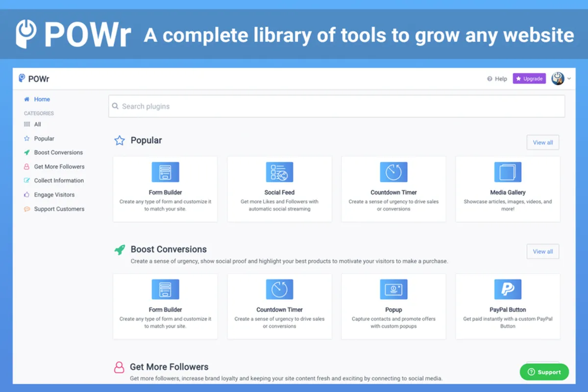The height and width of the screenshot is (392, 588).
Task: Expand the account dropdown chevron
Action: click(x=569, y=79)
